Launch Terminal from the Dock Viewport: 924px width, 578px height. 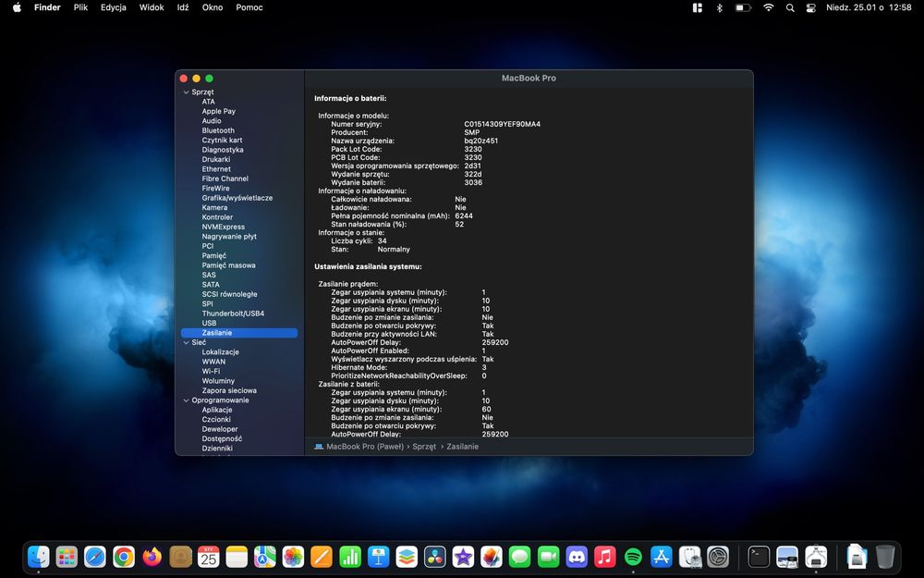[759, 556]
